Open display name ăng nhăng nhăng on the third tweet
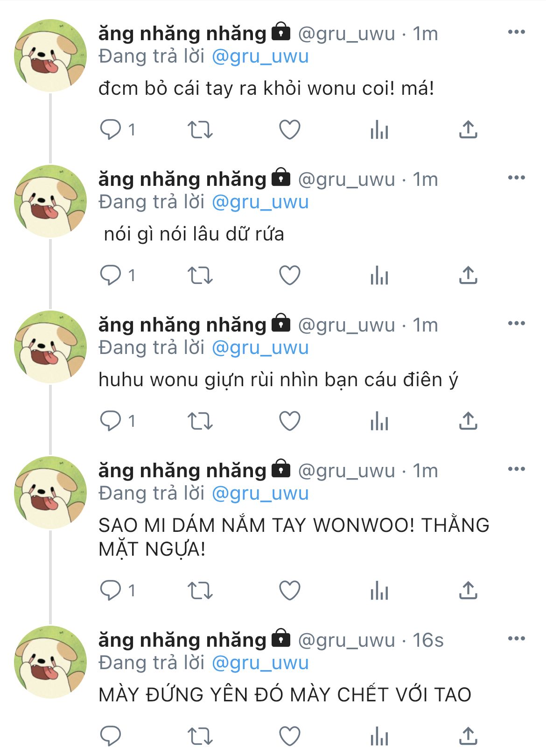This screenshot has height=756, width=546. tap(182, 325)
